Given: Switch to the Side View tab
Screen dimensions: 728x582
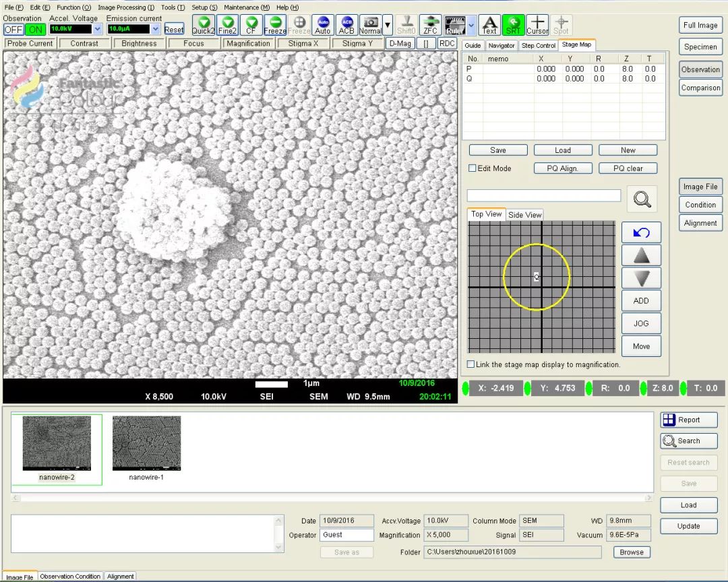Looking at the screenshot, I should (x=524, y=215).
